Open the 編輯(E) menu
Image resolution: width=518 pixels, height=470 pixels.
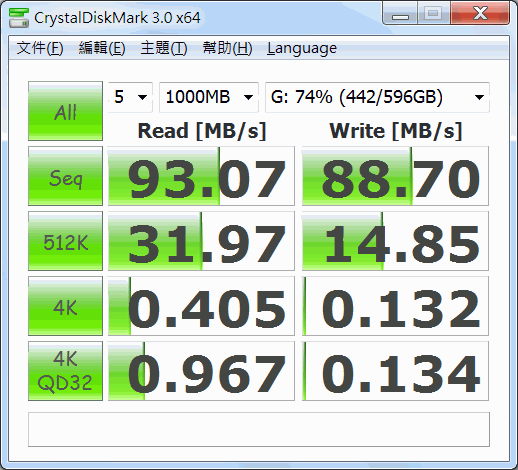102,48
